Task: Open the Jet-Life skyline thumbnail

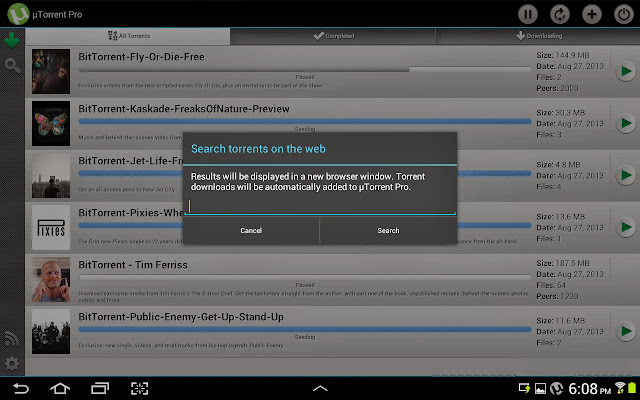Action: point(51,176)
